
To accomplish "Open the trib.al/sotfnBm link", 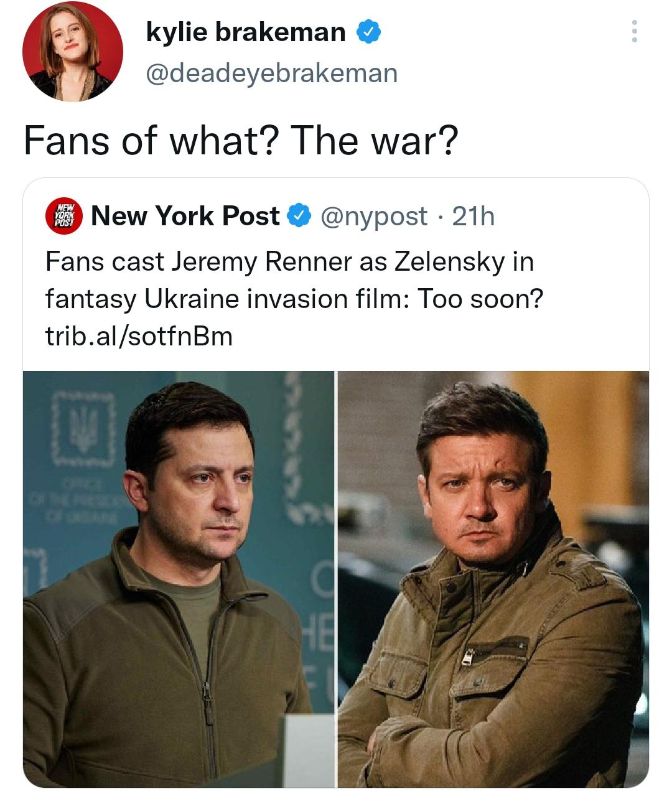I will pyautogui.click(x=139, y=336).
